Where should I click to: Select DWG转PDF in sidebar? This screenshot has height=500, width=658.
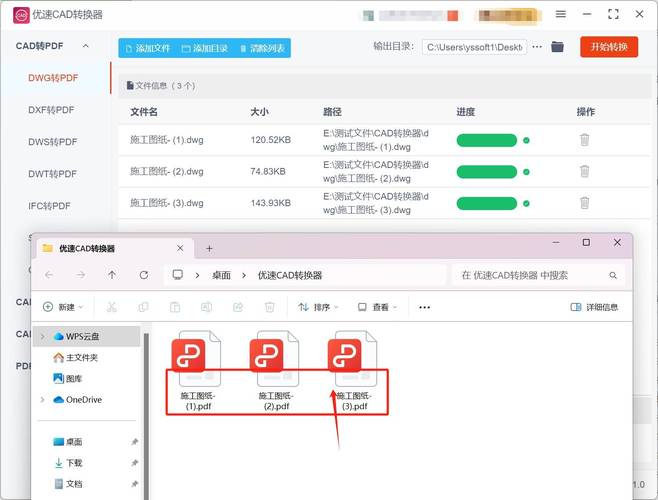(53, 78)
